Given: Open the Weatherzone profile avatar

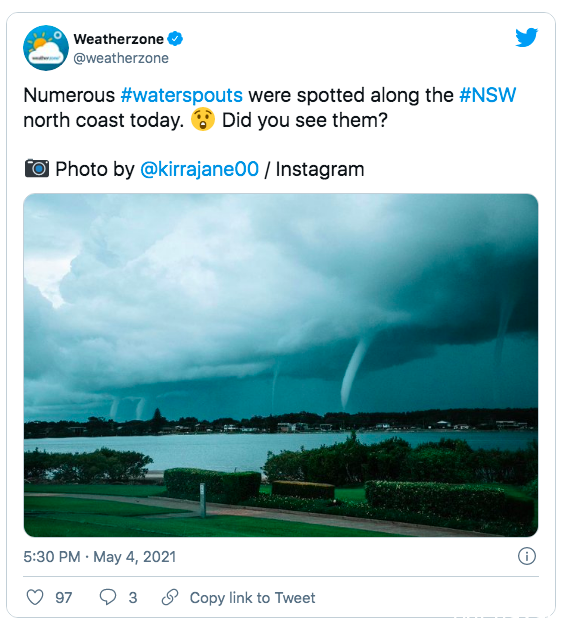Looking at the screenshot, I should coord(46,48).
